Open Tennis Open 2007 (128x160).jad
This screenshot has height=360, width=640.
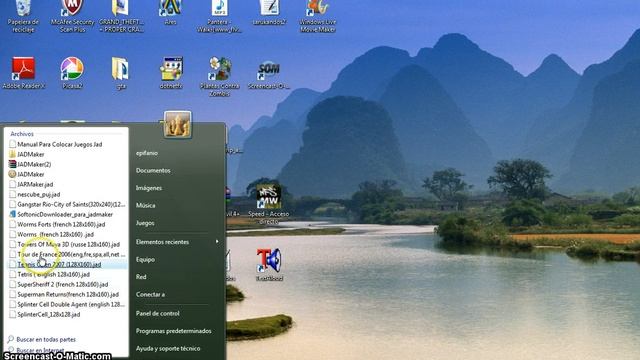tap(59, 264)
